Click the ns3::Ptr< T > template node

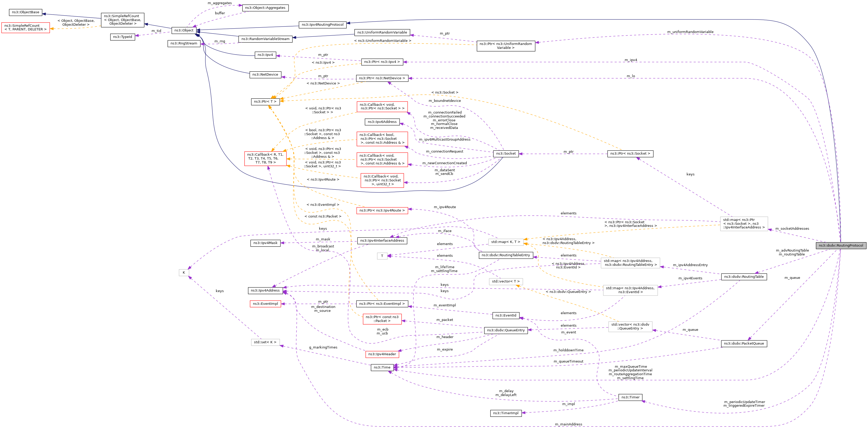coord(265,102)
